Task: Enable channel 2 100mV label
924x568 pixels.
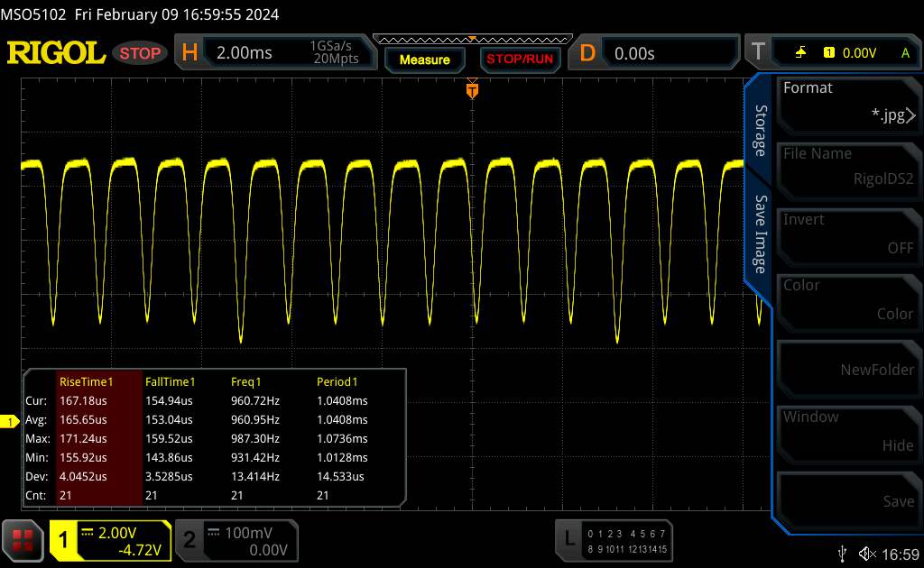Action: click(x=248, y=533)
